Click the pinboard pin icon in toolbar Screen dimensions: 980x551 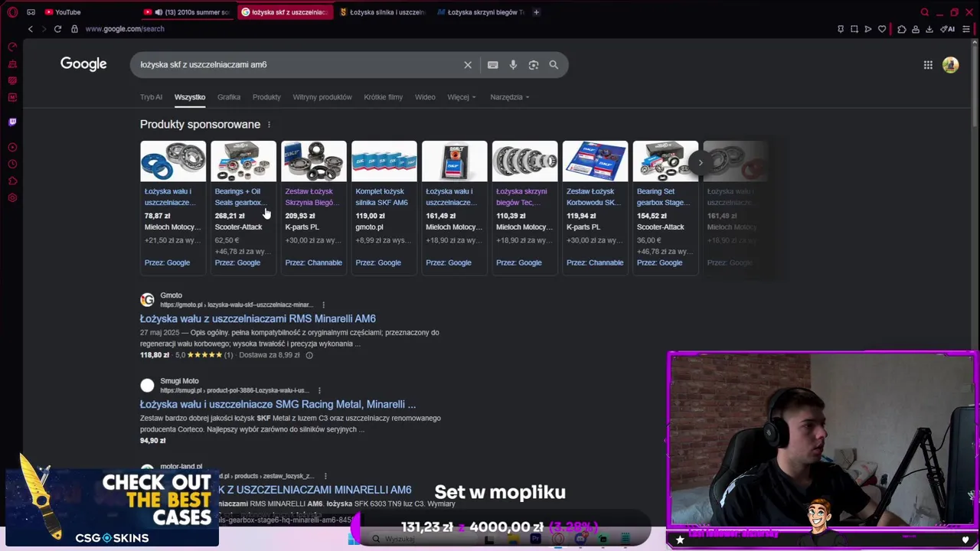pos(841,29)
